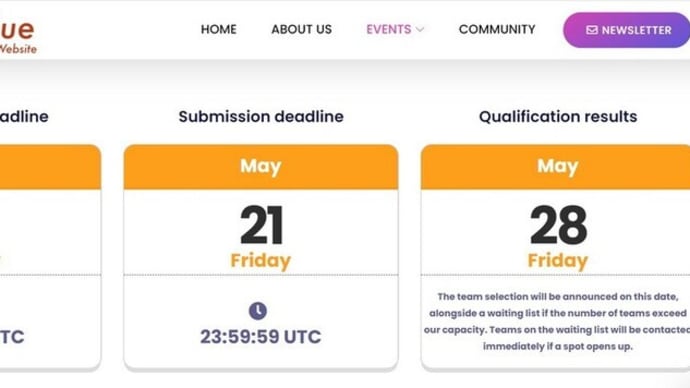Click the site logo at top left
This screenshot has width=690, height=388.
pyautogui.click(x=18, y=37)
